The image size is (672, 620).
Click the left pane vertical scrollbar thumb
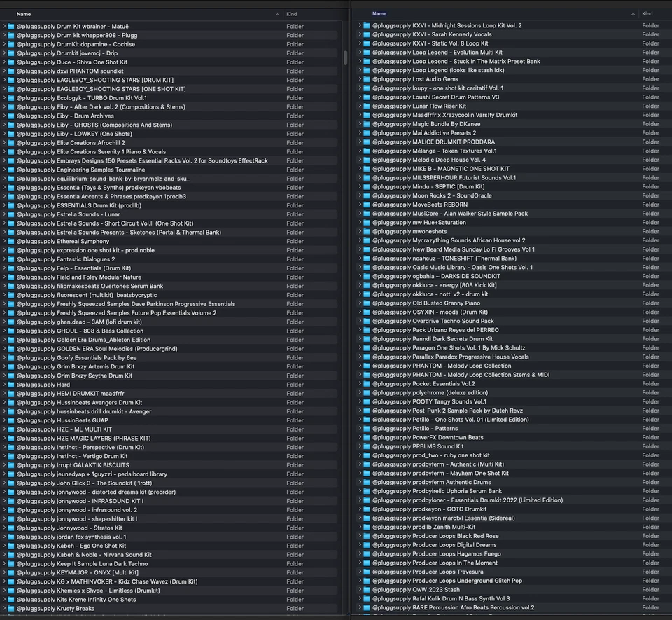click(345, 57)
